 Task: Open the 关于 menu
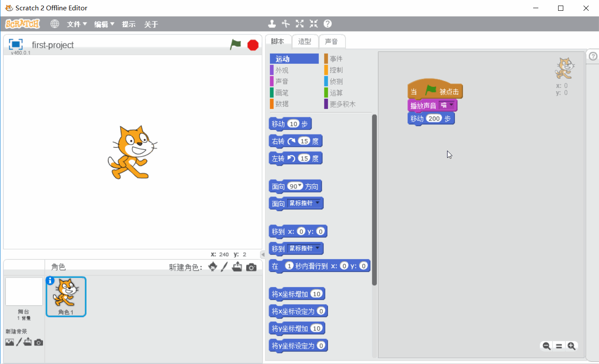pos(151,24)
